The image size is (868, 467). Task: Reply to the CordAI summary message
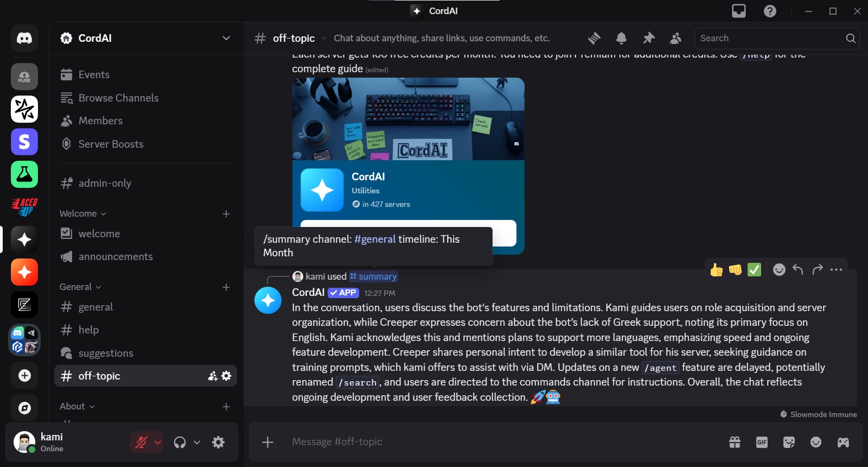(797, 269)
